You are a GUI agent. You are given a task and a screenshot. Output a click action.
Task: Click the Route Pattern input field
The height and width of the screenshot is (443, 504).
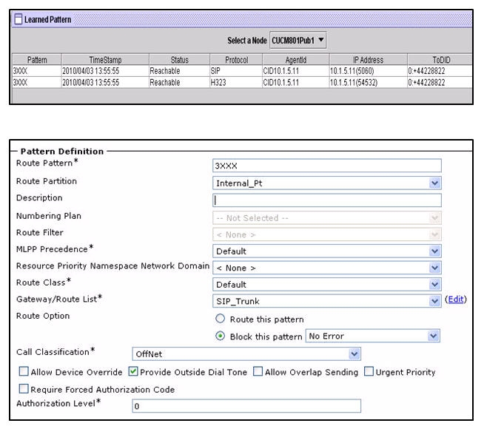tap(326, 166)
